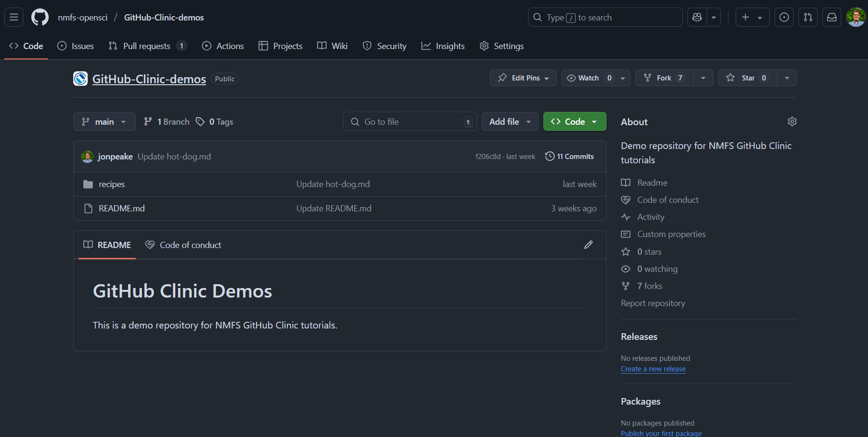Select Code of conduct preview tab
Viewport: 868px width, 437px height.
(183, 245)
